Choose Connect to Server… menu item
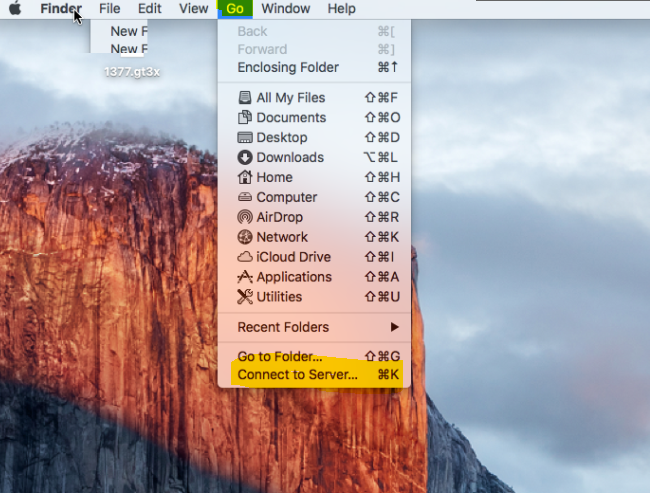This screenshot has width=652, height=494. pos(314,374)
